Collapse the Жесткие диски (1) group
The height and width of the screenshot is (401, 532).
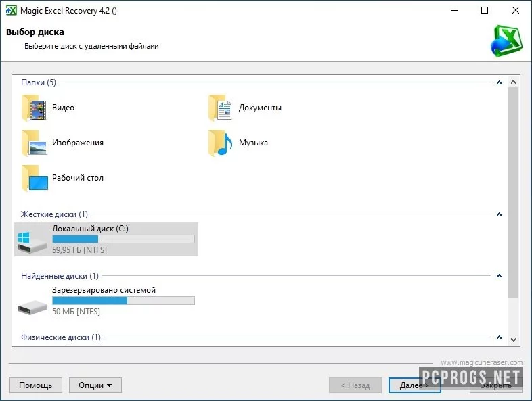pos(499,214)
